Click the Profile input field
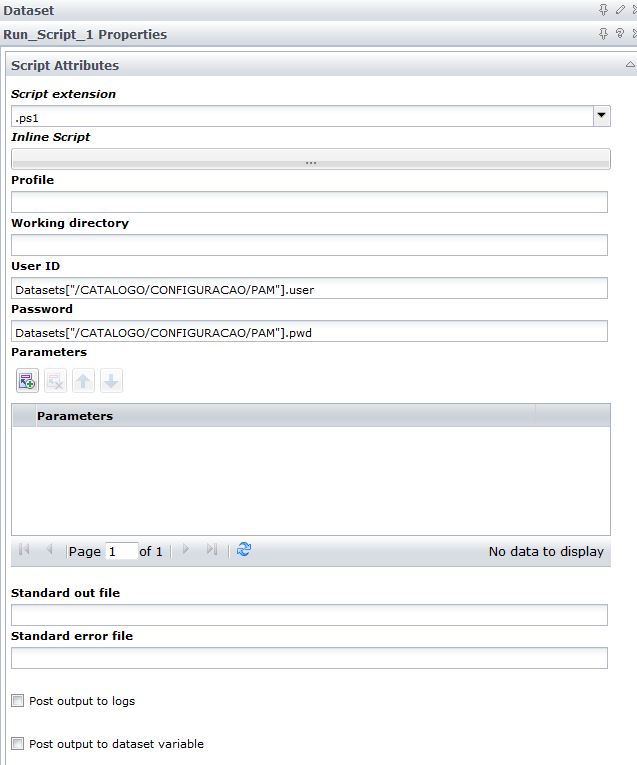Viewport: 637px width, 765px height. tap(309, 202)
